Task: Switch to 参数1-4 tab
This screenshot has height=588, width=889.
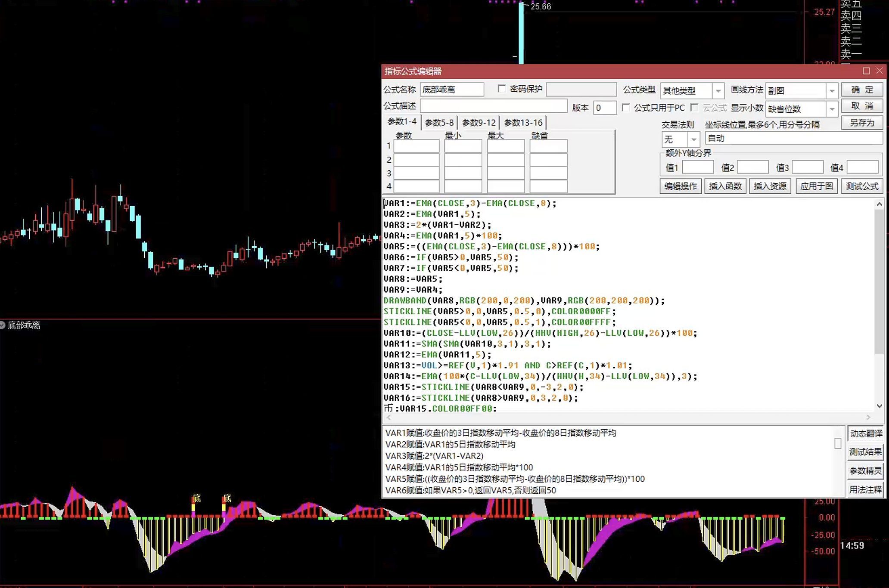Action: pos(402,122)
